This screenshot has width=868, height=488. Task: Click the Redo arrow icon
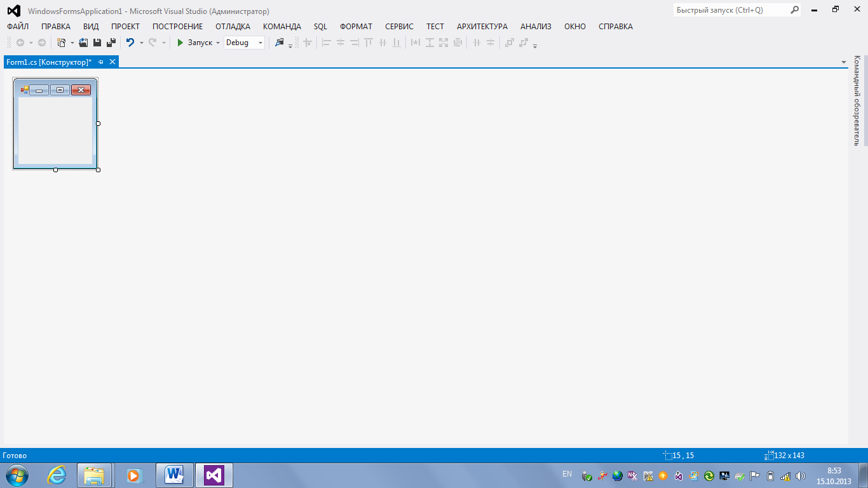pos(153,43)
